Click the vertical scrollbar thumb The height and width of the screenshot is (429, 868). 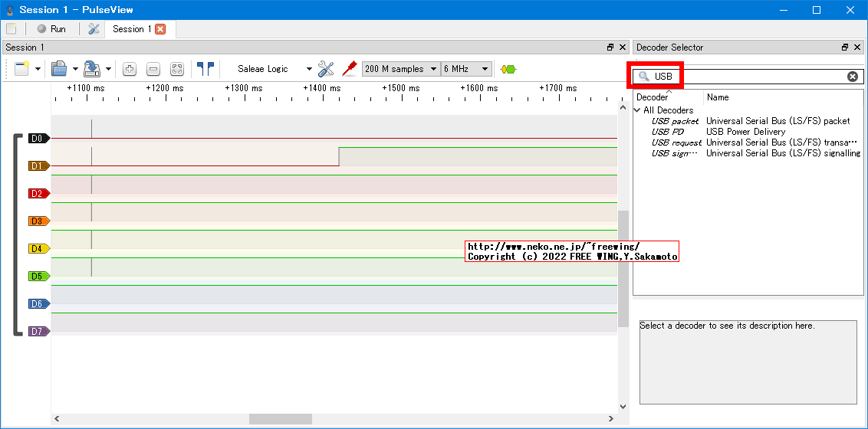coord(623,269)
